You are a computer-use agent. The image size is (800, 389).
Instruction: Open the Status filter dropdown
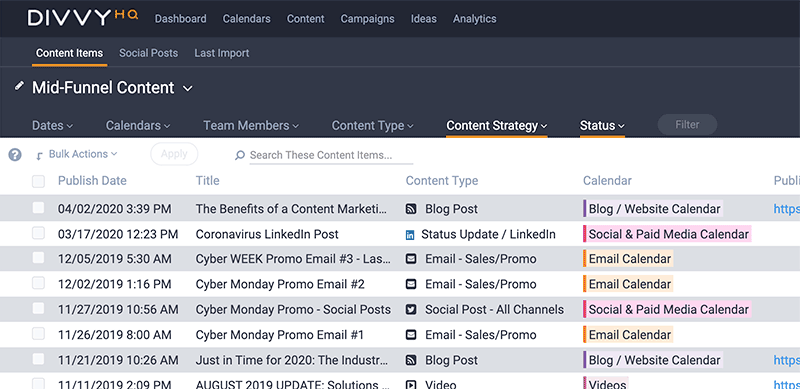pos(602,126)
